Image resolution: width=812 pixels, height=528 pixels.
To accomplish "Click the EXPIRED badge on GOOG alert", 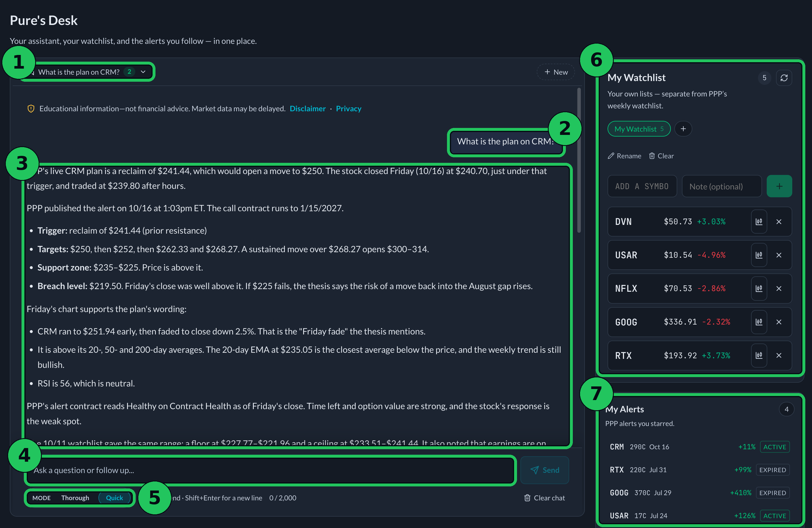I will 773,493.
